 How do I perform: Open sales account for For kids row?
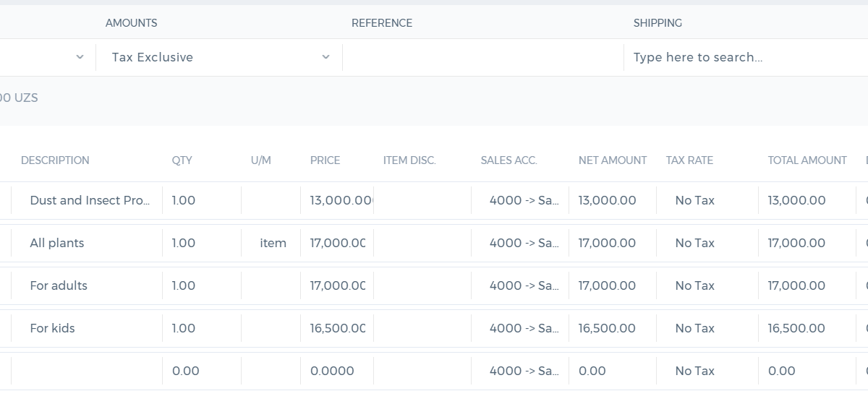[520, 328]
